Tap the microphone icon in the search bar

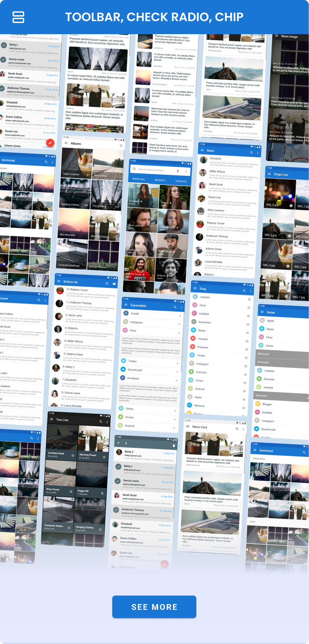177,171
